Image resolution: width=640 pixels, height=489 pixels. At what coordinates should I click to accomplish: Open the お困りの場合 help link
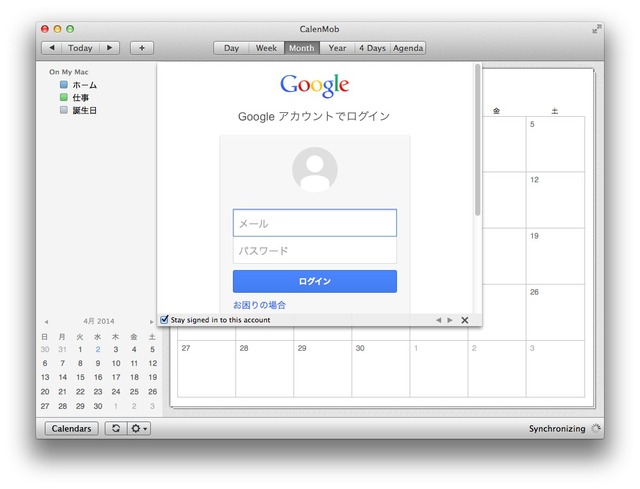pos(259,305)
